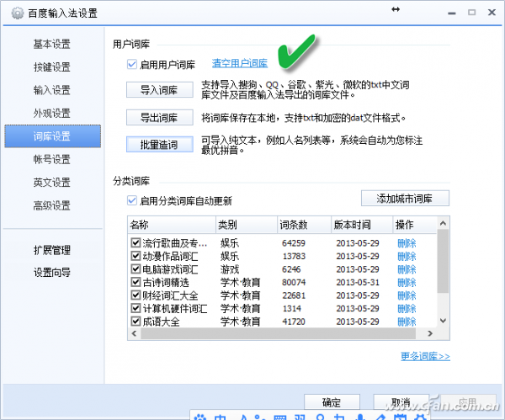This screenshot has height=420, width=505.
Task: Open 帐号设置 section
Action: point(52,159)
